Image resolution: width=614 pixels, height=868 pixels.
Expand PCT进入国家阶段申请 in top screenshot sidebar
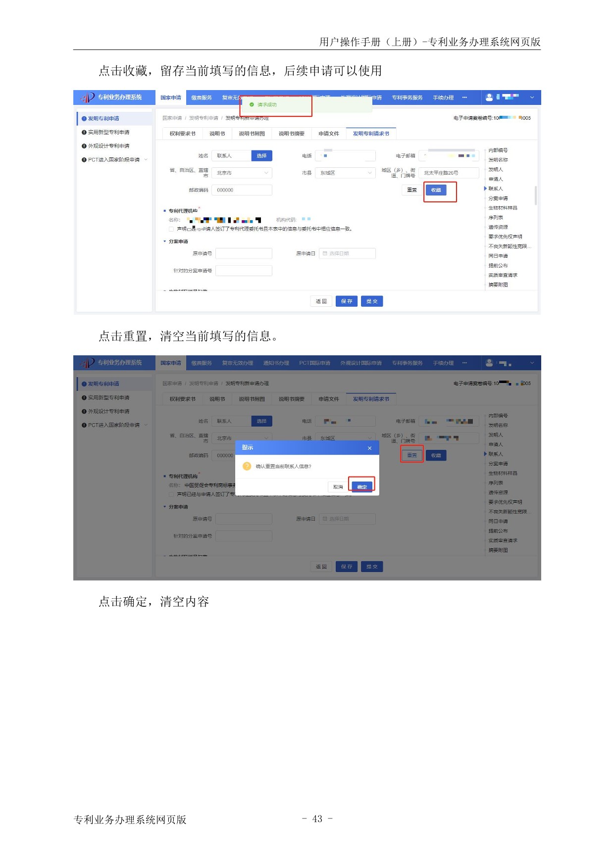pyautogui.click(x=146, y=160)
